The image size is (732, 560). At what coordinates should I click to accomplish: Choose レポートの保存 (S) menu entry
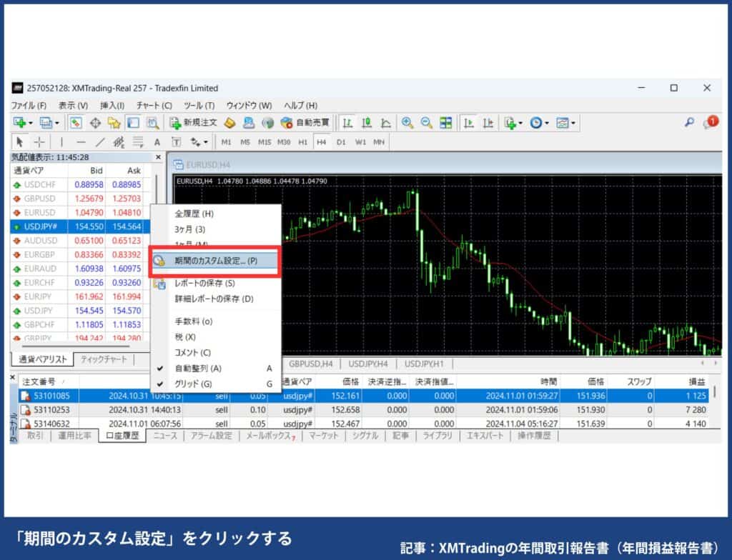204,284
